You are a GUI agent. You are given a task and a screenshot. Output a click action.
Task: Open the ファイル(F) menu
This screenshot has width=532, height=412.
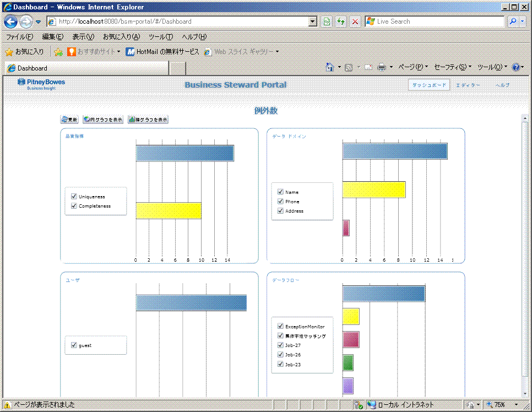click(x=19, y=37)
